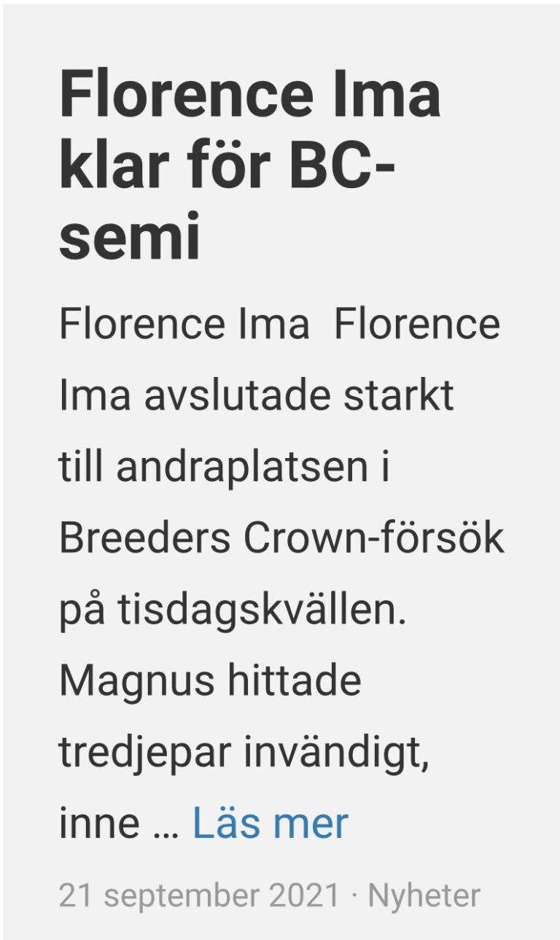Click the text 'till andraplatsen i'
The width and height of the screenshot is (560, 940).
pos(224,467)
